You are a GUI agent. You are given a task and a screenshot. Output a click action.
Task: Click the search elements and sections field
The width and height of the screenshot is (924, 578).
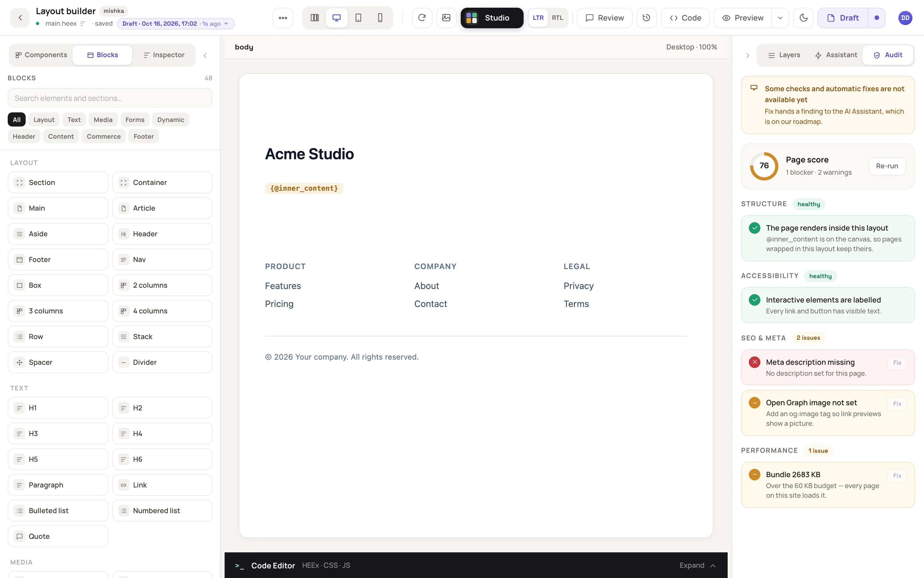(x=110, y=98)
